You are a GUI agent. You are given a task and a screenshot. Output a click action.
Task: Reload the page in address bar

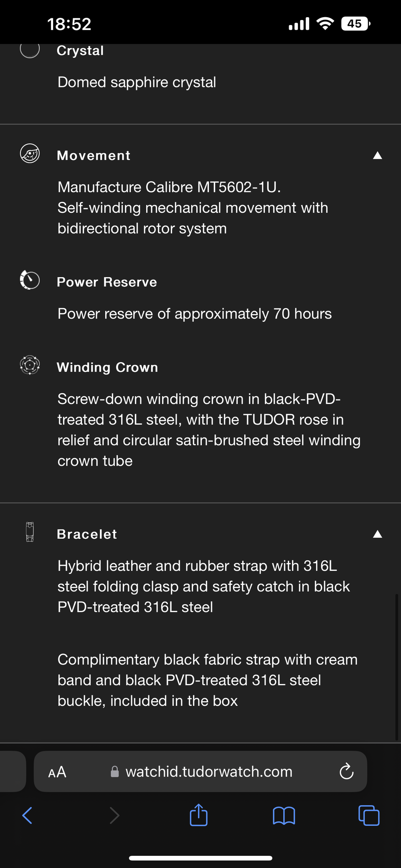(346, 771)
